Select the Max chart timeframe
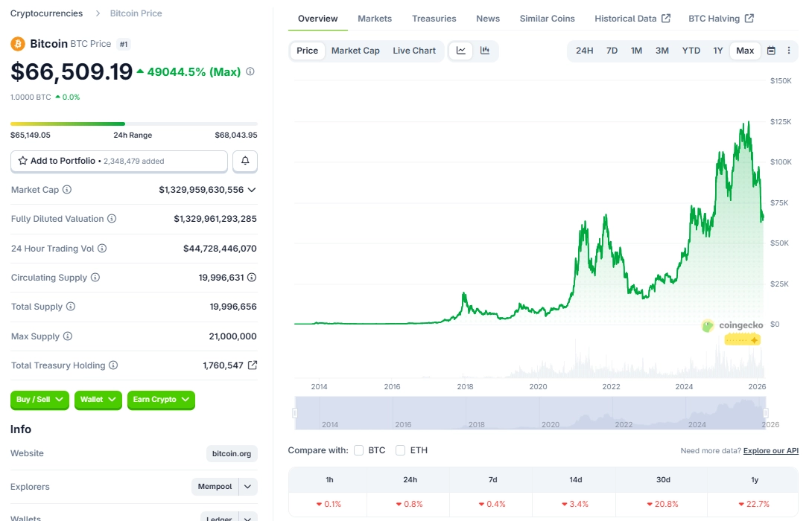 745,51
